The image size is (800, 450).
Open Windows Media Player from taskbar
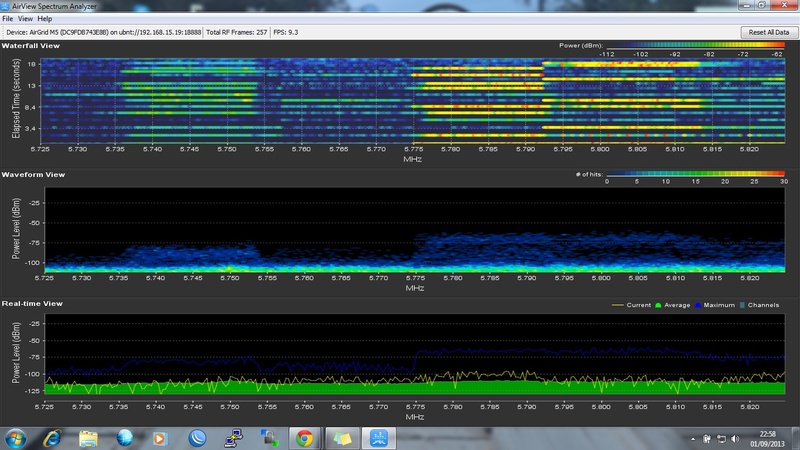[160, 437]
